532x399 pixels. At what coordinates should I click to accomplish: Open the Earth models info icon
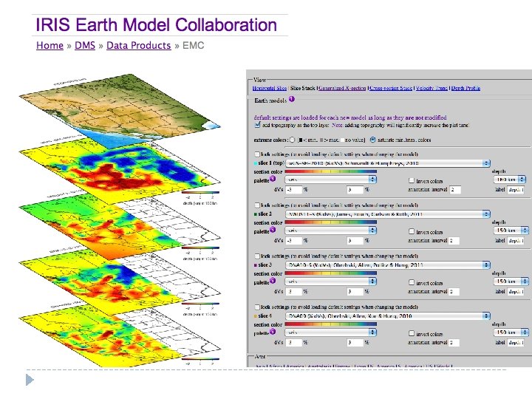click(x=292, y=100)
